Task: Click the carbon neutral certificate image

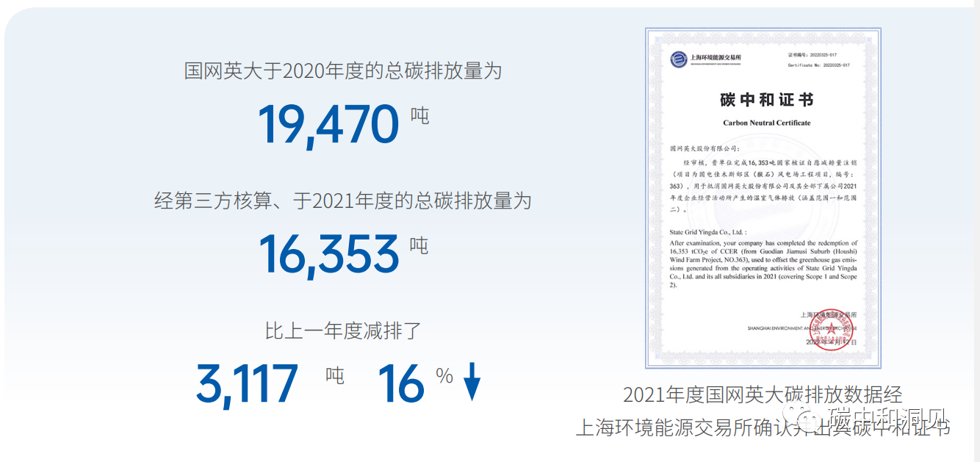Action: tap(763, 198)
